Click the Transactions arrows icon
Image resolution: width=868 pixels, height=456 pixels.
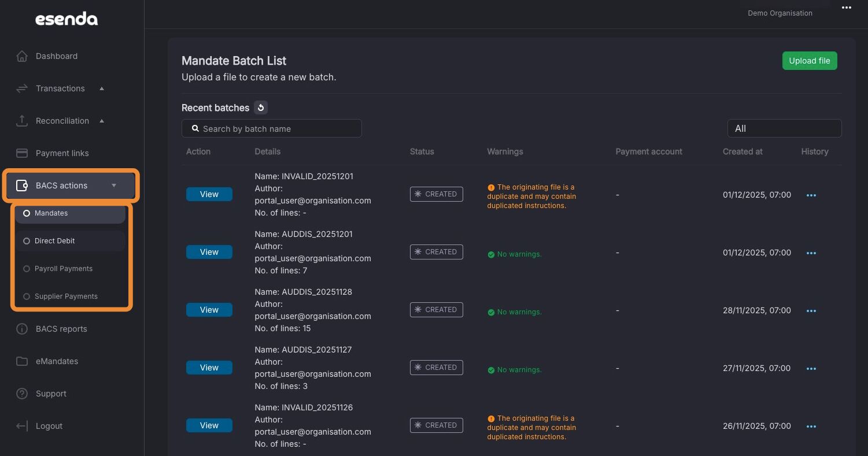pyautogui.click(x=22, y=88)
